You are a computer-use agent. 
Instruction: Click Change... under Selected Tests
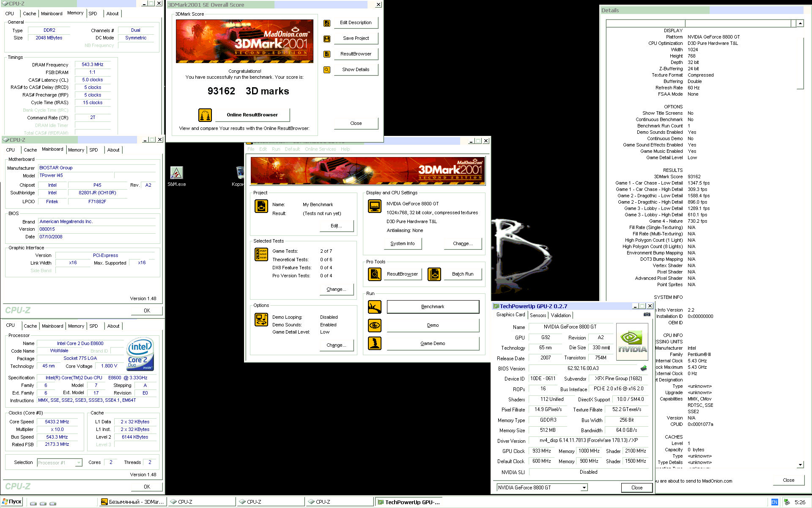(x=336, y=289)
